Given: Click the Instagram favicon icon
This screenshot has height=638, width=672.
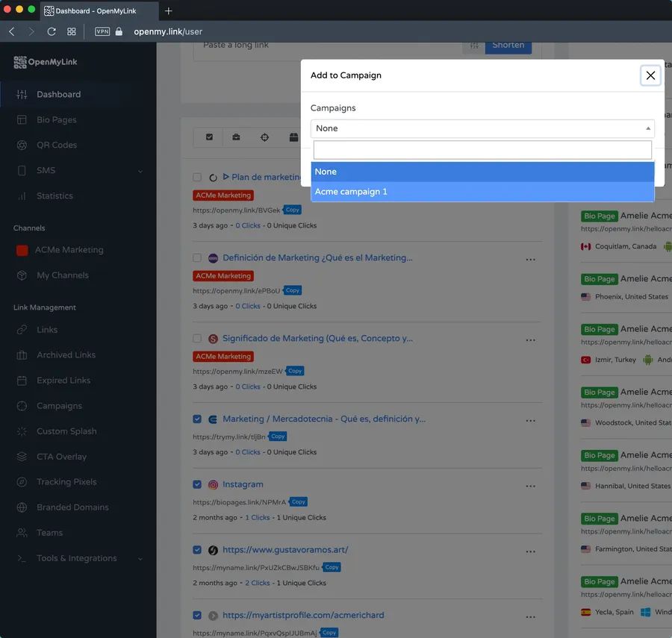Looking at the screenshot, I should pyautogui.click(x=213, y=485).
